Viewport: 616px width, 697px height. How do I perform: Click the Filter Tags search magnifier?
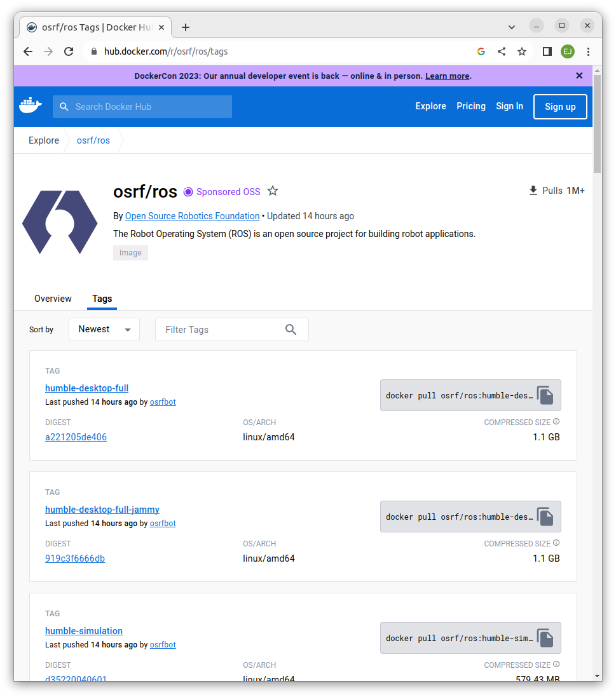coord(291,329)
